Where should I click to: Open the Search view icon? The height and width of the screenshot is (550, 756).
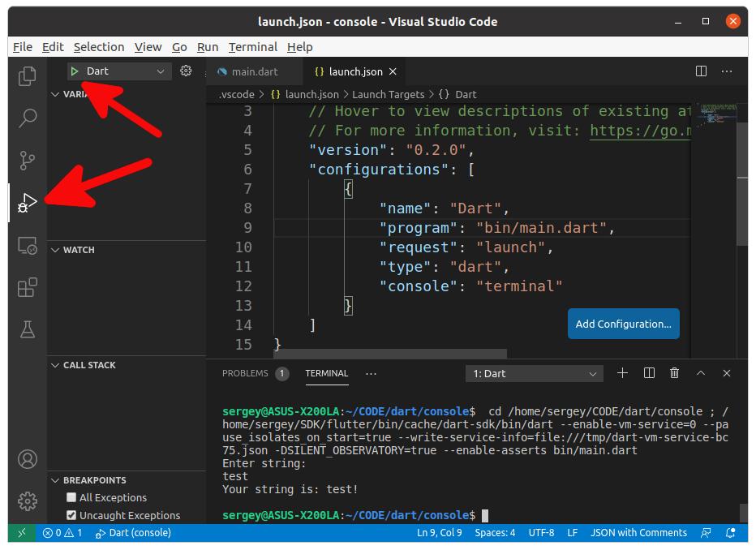pyautogui.click(x=28, y=118)
